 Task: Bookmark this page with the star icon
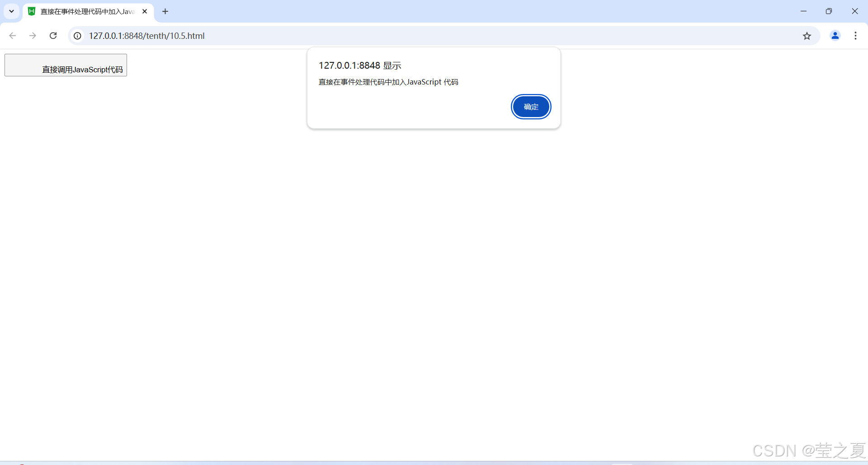pyautogui.click(x=807, y=36)
